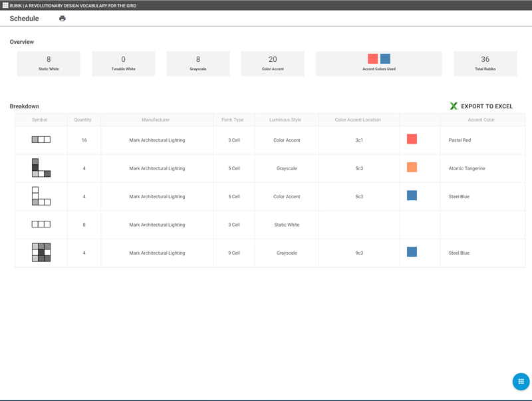Click the 5c3 location in Atomic Tangerine row
This screenshot has width=532, height=401.
[359, 168]
